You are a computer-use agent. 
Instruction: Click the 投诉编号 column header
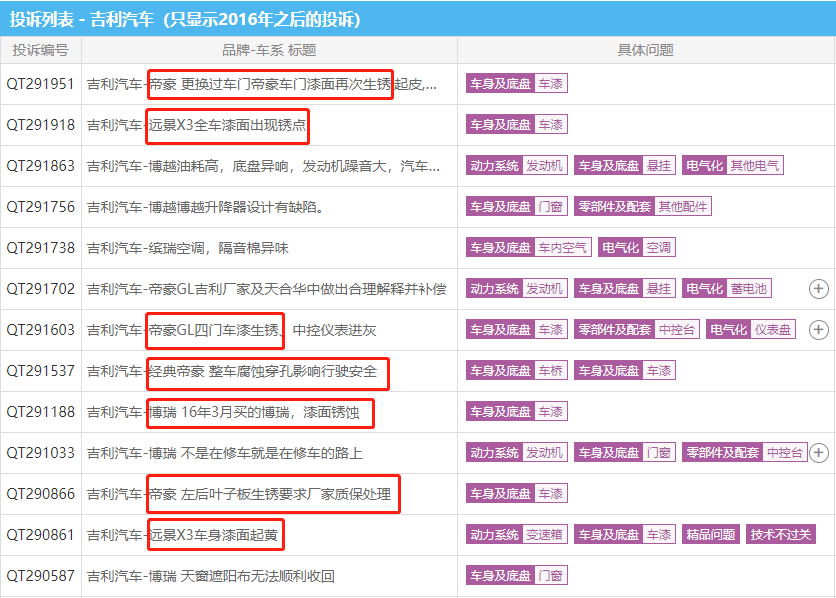41,51
